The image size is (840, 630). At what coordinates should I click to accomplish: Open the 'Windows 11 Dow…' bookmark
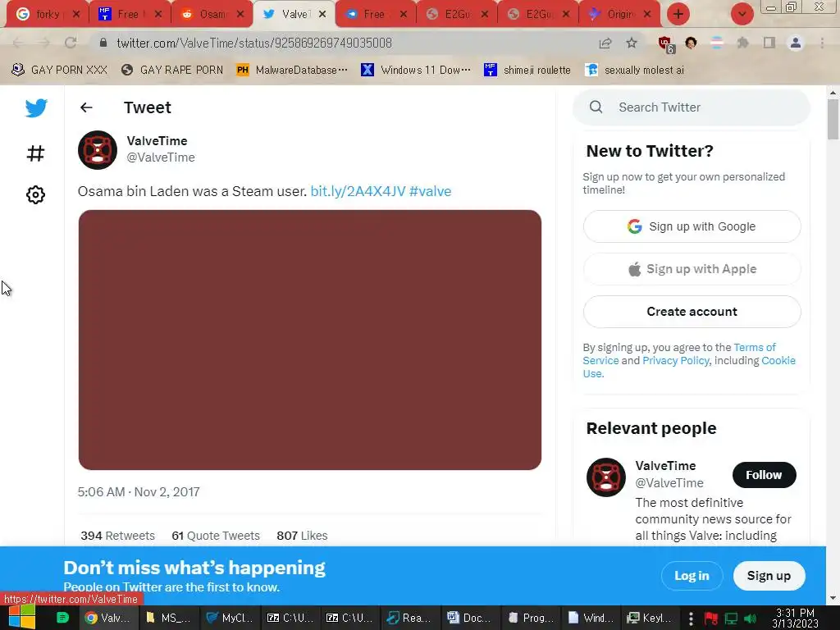click(416, 70)
